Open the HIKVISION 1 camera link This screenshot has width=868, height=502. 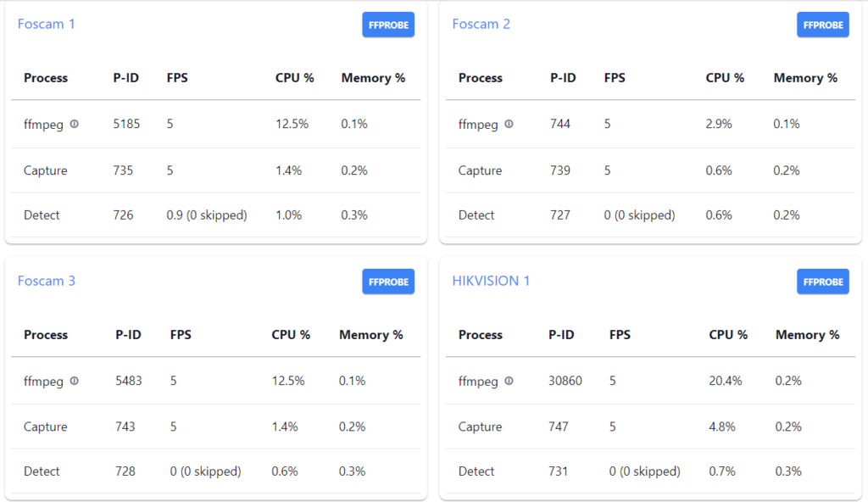[x=491, y=281]
